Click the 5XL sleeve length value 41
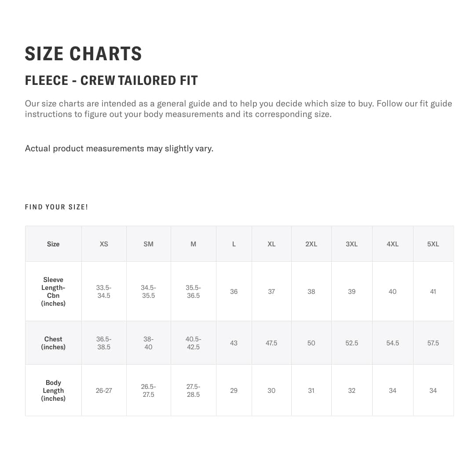The width and height of the screenshot is (476, 476). [433, 291]
